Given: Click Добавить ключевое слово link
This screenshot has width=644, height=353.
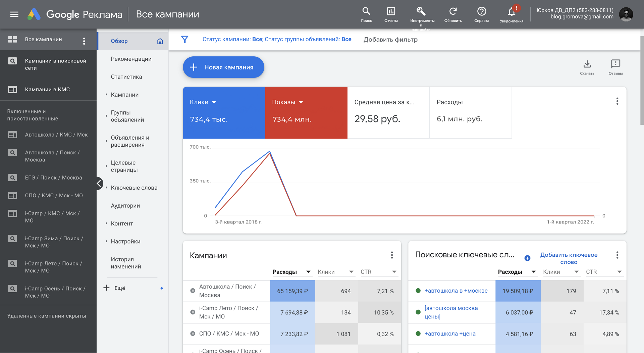Looking at the screenshot, I should pyautogui.click(x=569, y=258).
